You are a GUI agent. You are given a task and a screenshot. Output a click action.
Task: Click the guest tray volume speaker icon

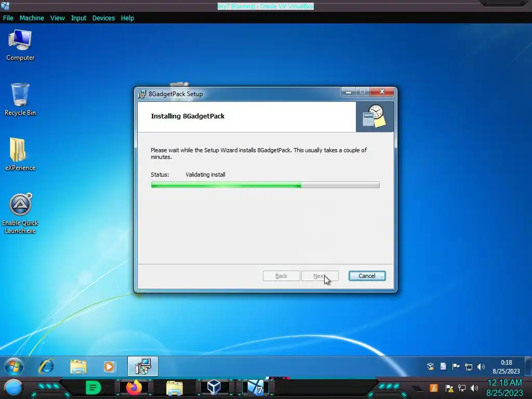(481, 367)
